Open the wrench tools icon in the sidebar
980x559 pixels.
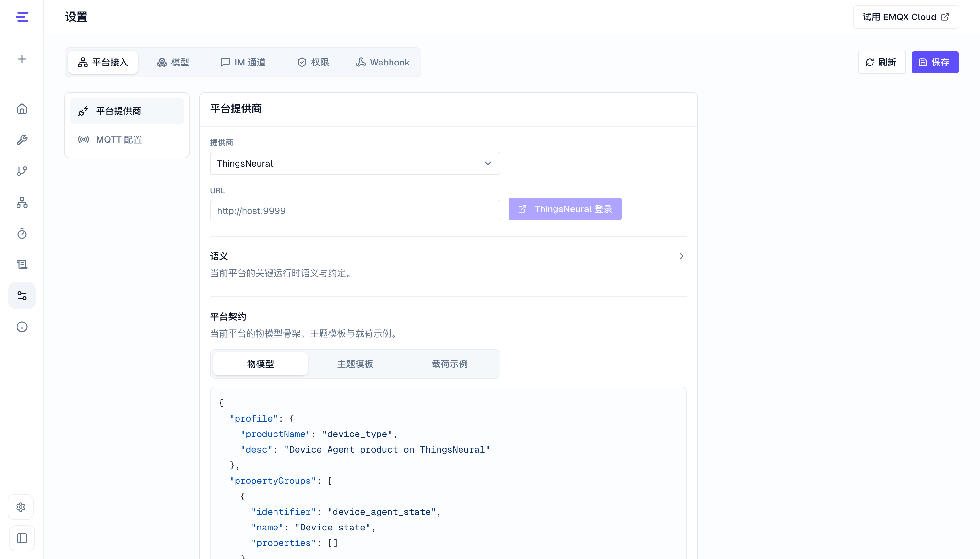click(22, 140)
